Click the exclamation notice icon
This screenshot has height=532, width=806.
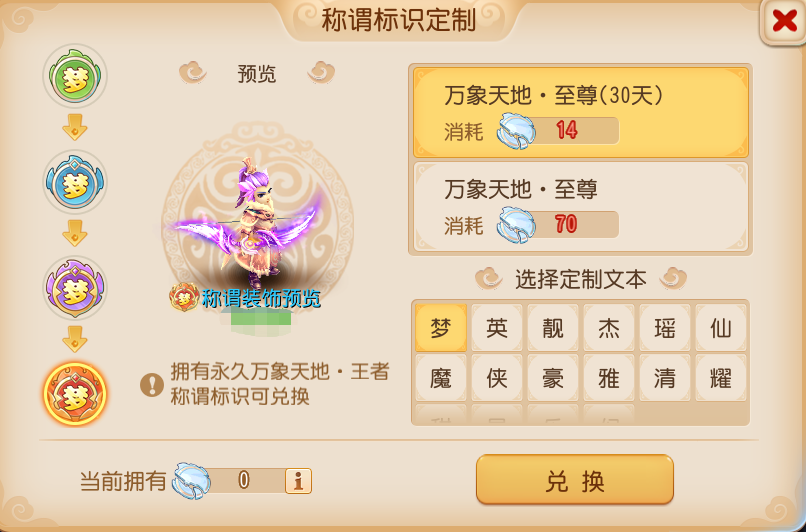(x=152, y=384)
